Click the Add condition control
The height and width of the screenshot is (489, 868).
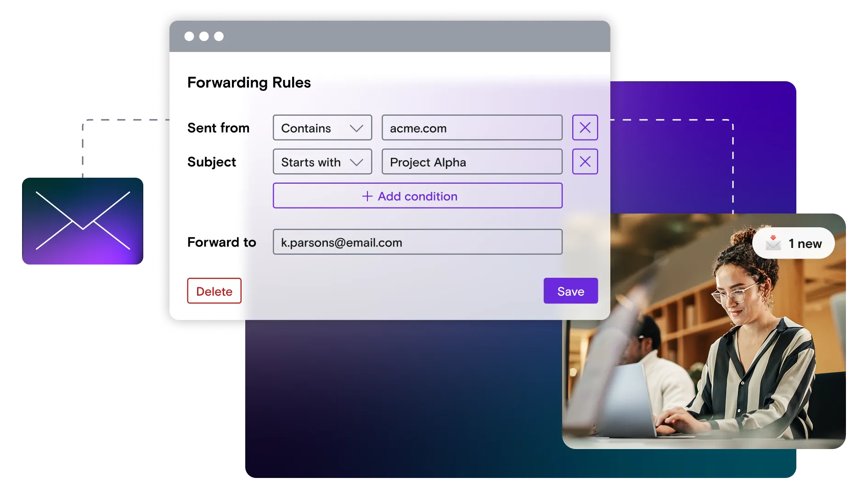417,196
